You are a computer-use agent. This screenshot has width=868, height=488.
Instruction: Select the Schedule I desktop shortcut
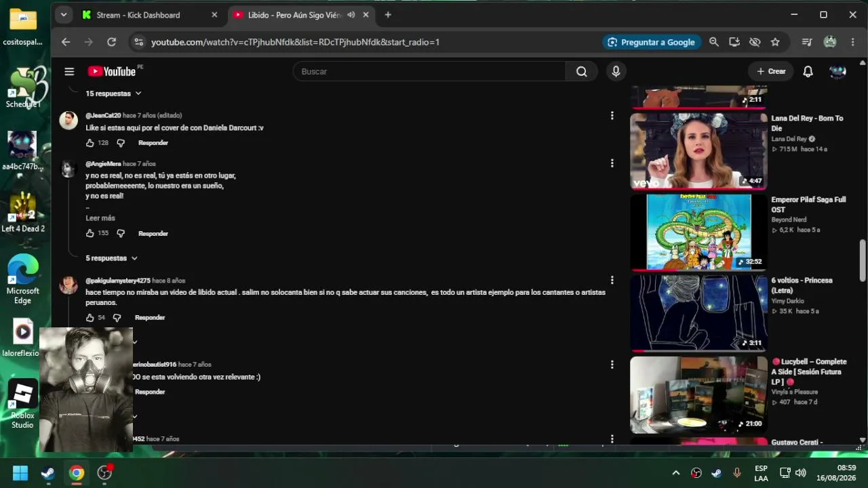tap(23, 87)
